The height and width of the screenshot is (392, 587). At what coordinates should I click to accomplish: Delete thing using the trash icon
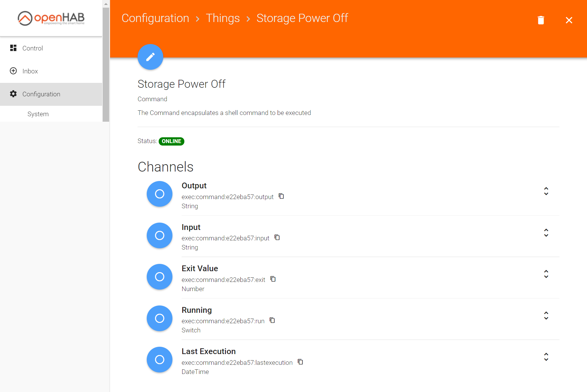pyautogui.click(x=541, y=20)
